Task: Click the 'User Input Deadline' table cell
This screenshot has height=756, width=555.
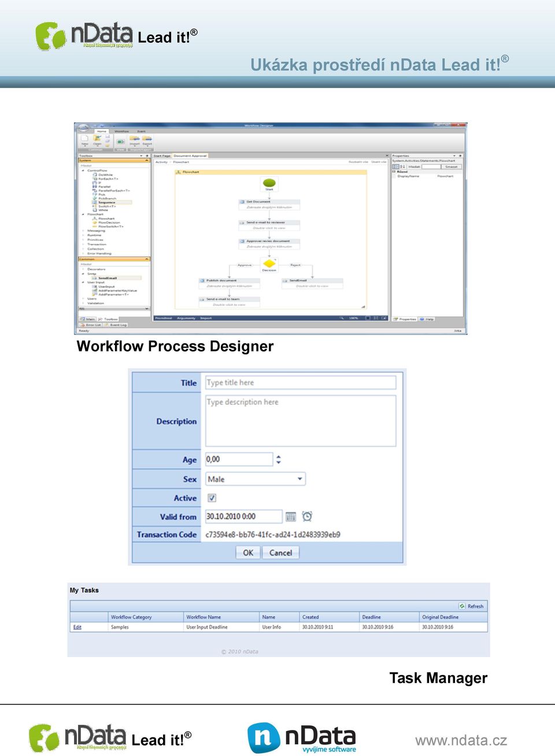Action: (x=207, y=627)
